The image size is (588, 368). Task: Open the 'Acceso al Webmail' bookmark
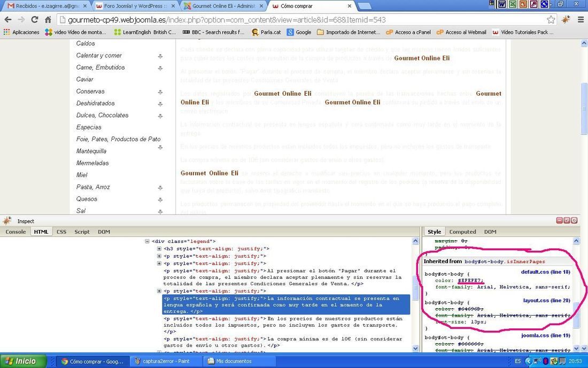coord(462,32)
